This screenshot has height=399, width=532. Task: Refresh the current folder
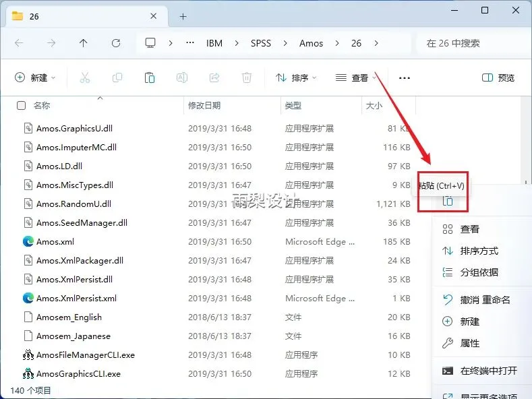[x=116, y=43]
